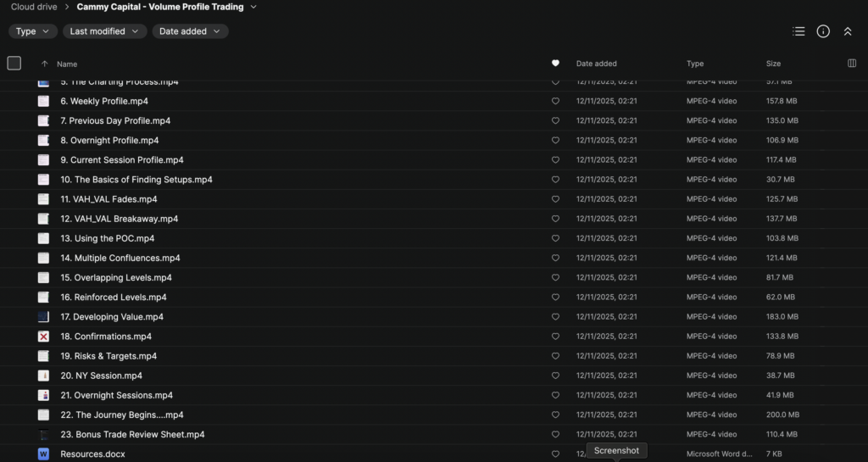Click the column settings icon in header
The image size is (868, 462).
[x=852, y=64]
